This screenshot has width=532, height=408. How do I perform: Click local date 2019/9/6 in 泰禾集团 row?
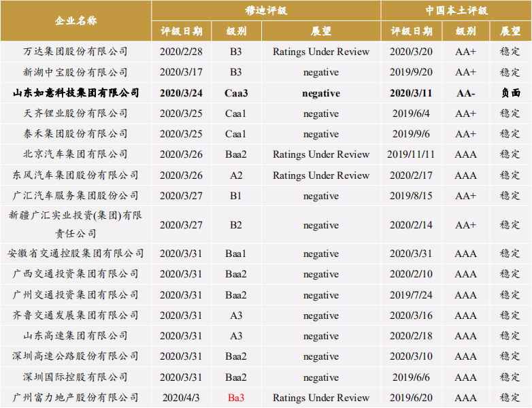411,134
